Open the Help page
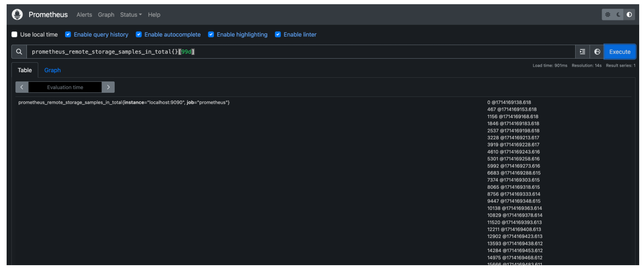644x270 pixels. [154, 14]
